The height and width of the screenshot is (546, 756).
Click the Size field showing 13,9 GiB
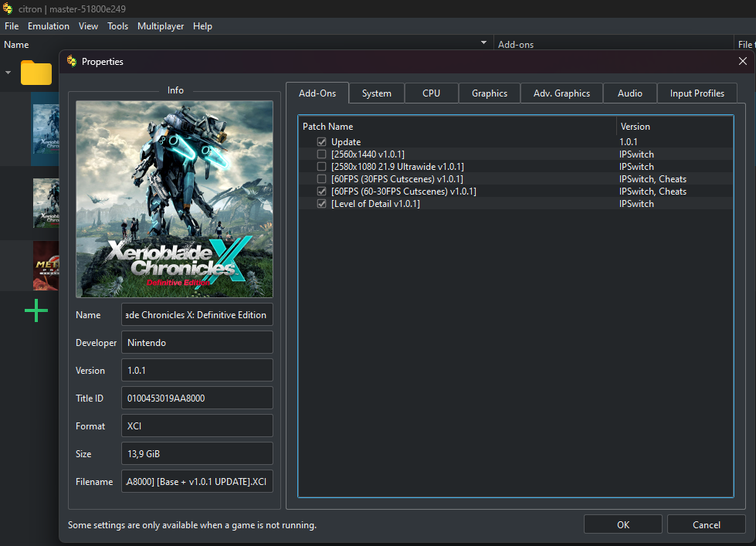tap(197, 454)
